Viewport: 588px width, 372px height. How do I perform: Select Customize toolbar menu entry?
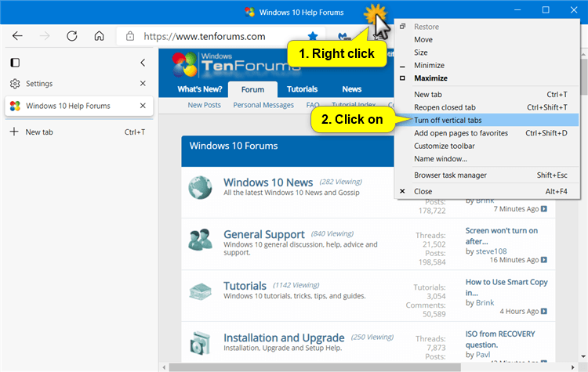click(x=486, y=146)
